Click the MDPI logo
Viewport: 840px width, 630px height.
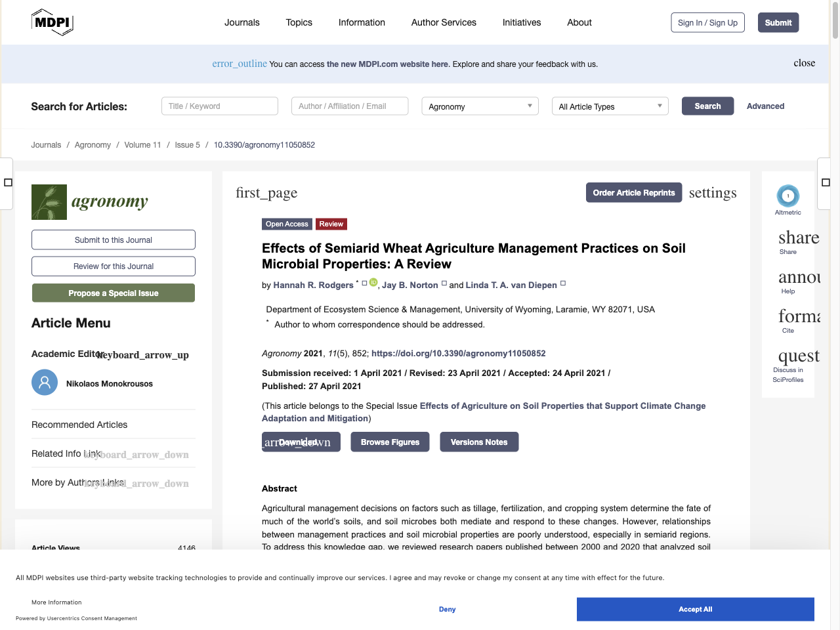coord(52,22)
